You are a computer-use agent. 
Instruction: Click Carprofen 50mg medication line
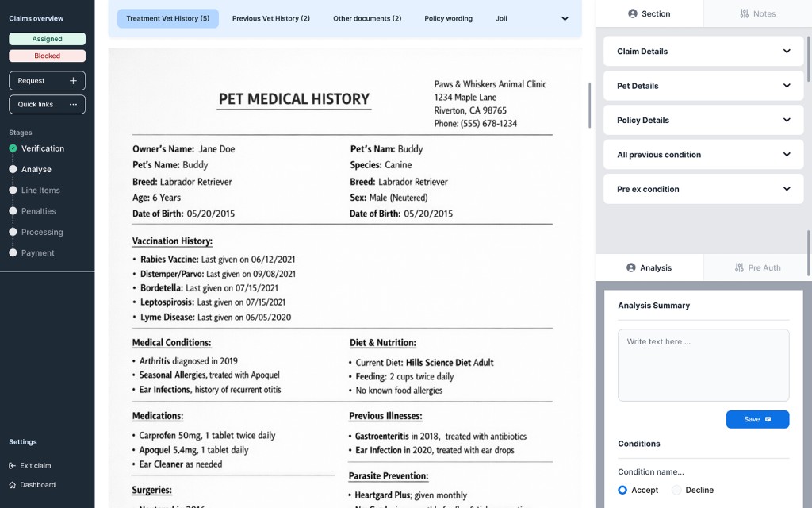pyautogui.click(x=207, y=436)
